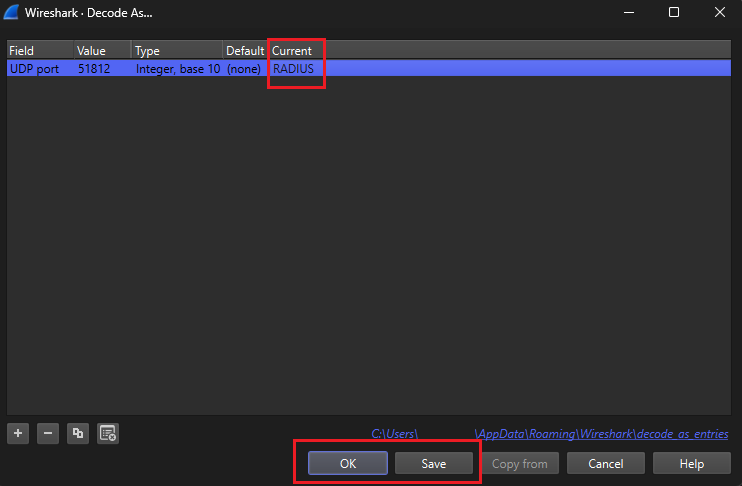The width and height of the screenshot is (742, 486).
Task: Clear all Decode As entries
Action: 108,433
